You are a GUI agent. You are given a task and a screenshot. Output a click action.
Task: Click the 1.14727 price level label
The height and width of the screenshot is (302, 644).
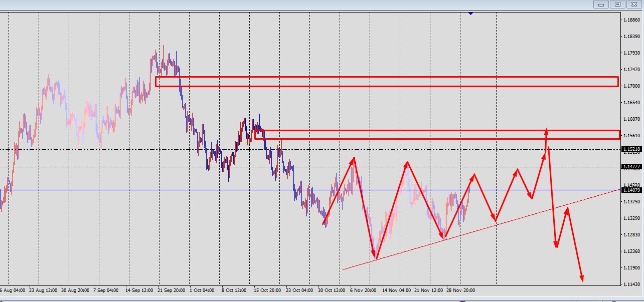(631, 167)
